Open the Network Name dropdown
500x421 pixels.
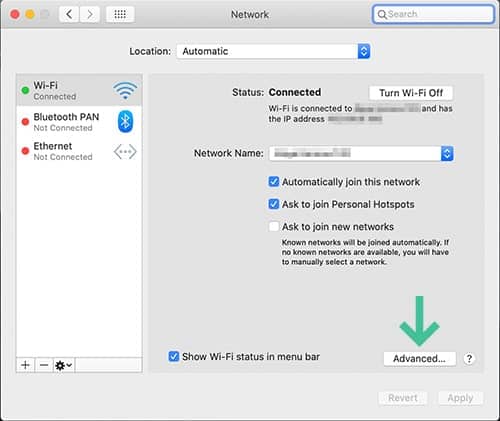coord(361,153)
